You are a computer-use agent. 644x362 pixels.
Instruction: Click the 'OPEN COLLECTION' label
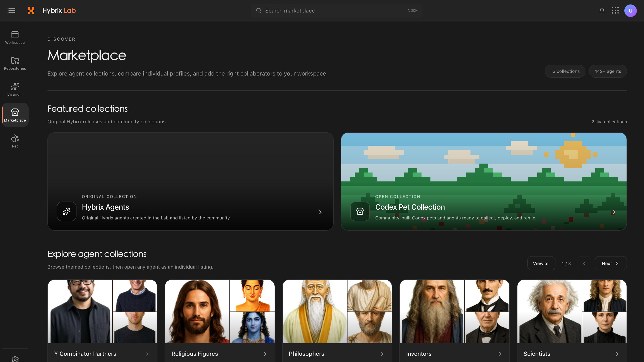398,197
